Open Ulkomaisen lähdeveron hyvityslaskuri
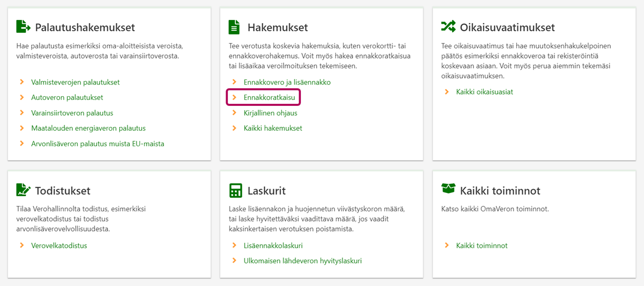Image resolution: width=644 pixels, height=286 pixels. (302, 261)
